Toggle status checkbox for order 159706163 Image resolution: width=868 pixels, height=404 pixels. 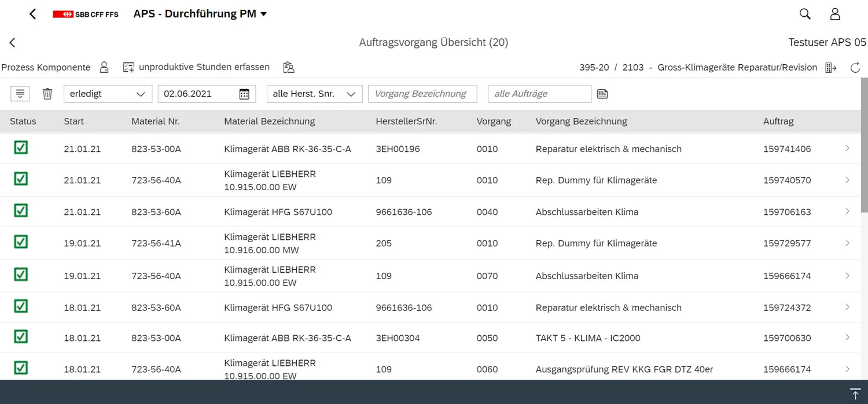[21, 211]
